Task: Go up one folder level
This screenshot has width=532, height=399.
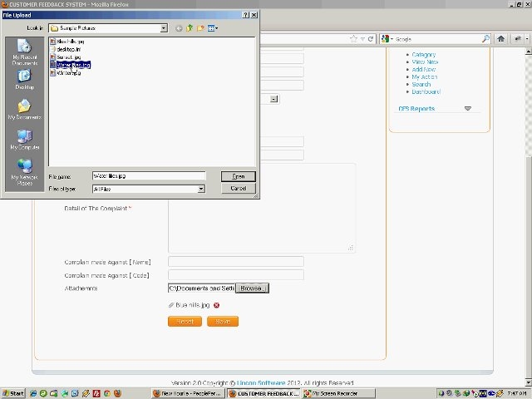Action: pyautogui.click(x=190, y=28)
